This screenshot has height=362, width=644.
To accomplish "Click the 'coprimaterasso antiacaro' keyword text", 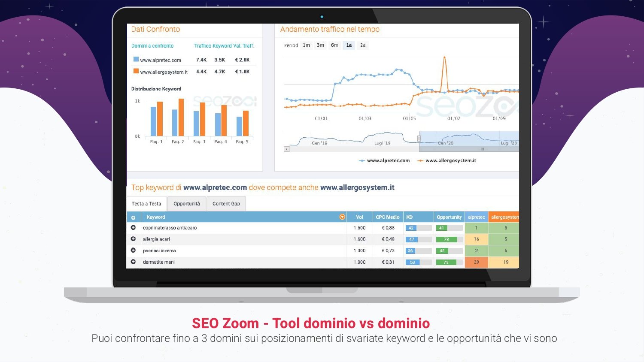I will tap(170, 228).
